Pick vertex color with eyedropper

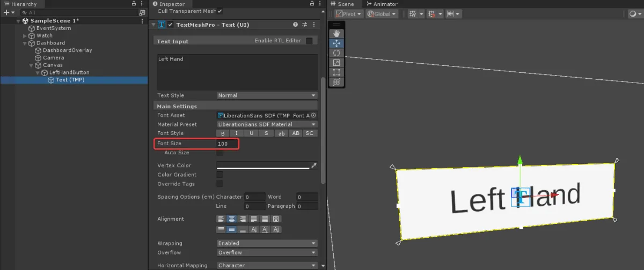pyautogui.click(x=314, y=166)
